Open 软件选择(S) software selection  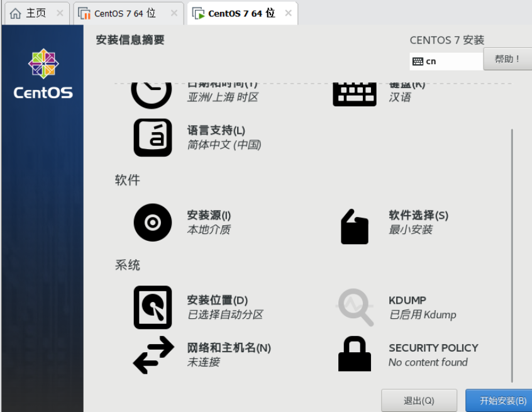point(419,215)
